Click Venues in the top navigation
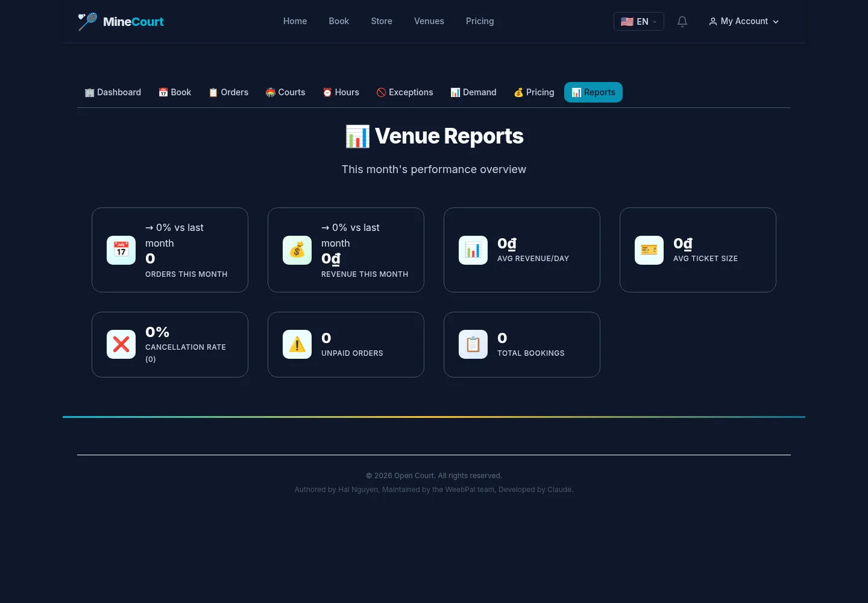 (429, 21)
